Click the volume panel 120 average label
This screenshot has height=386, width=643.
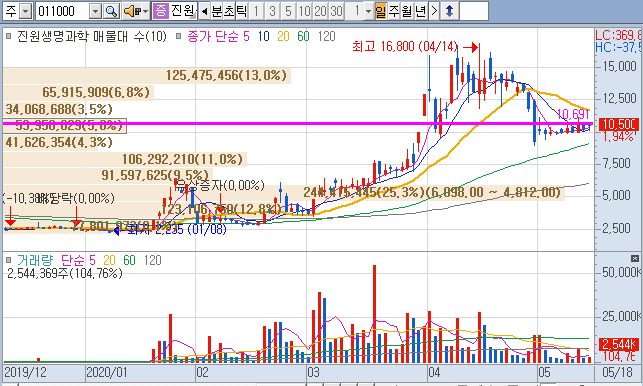(153, 260)
